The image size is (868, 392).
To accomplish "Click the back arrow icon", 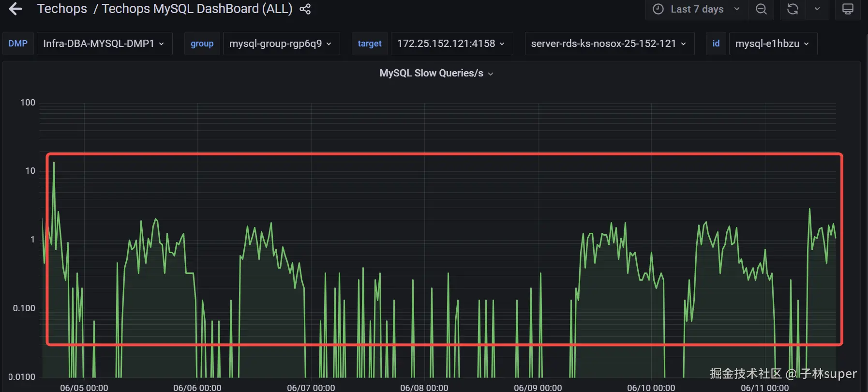I will coord(15,9).
